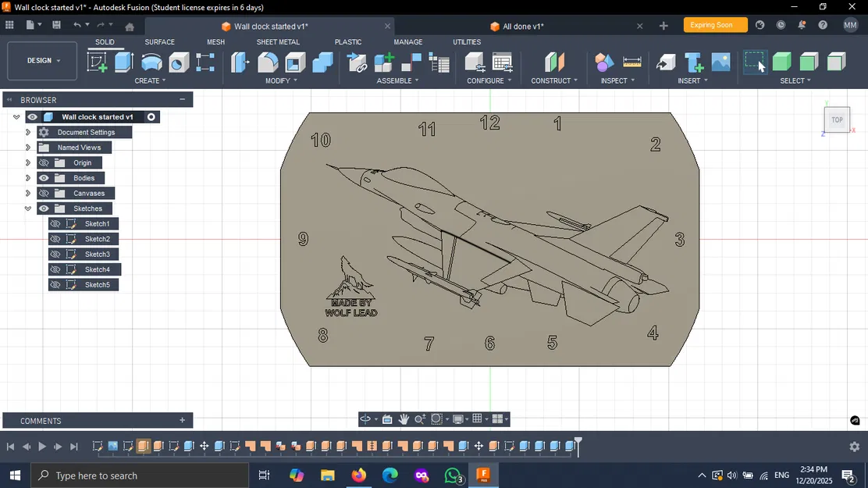Switch to the SURFACE tab

click(x=159, y=42)
